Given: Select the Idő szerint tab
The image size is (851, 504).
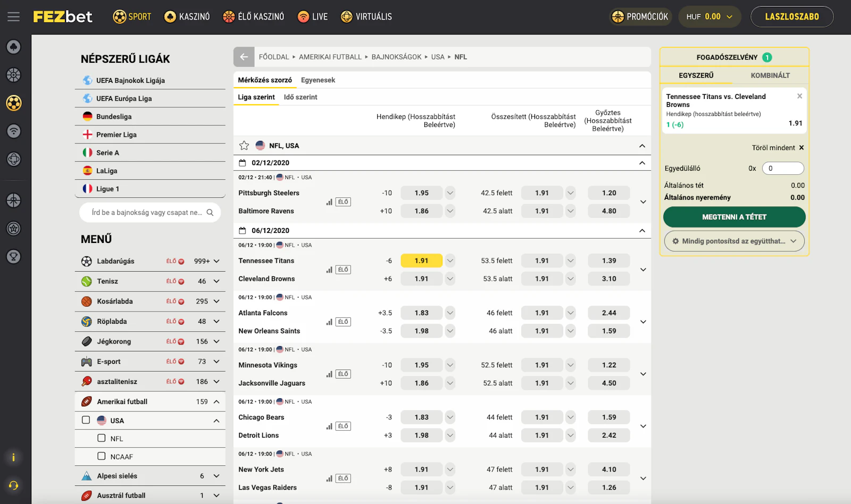Looking at the screenshot, I should click(301, 97).
